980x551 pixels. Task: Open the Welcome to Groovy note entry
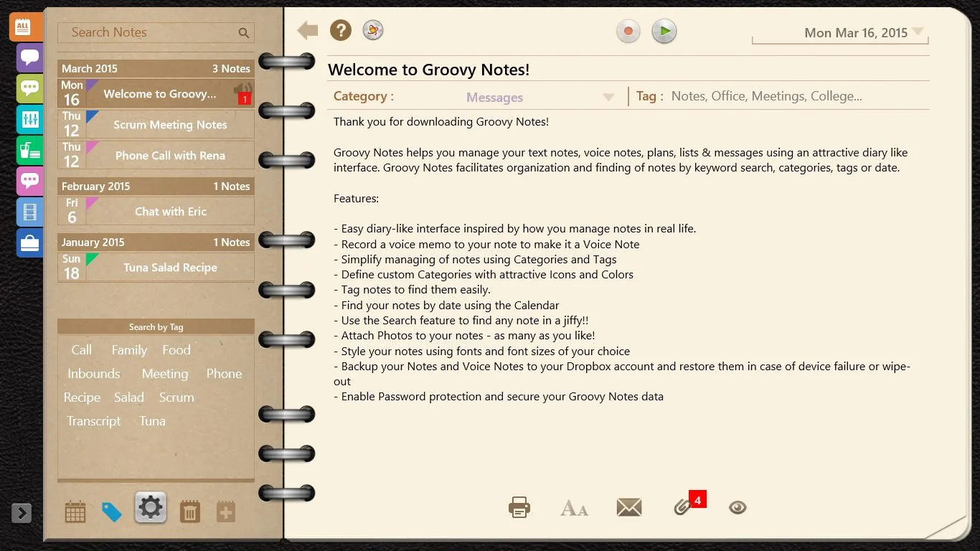(x=156, y=93)
